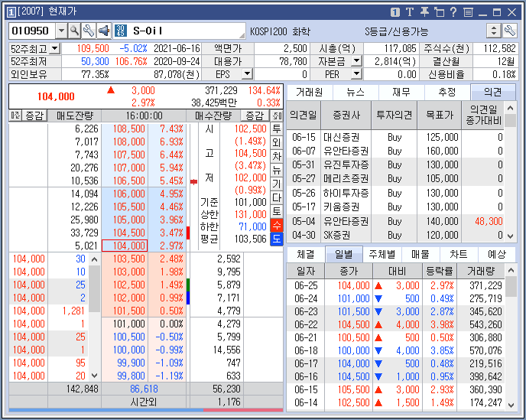Click the layout switch icon right of the 매수잔량 증감
Image resolution: width=526 pixels, height=420 pixels.
click(277, 116)
